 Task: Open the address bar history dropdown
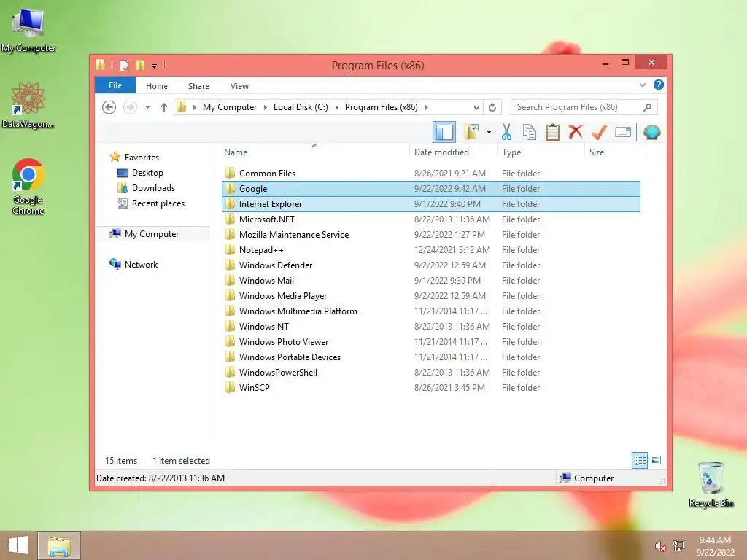pyautogui.click(x=476, y=107)
